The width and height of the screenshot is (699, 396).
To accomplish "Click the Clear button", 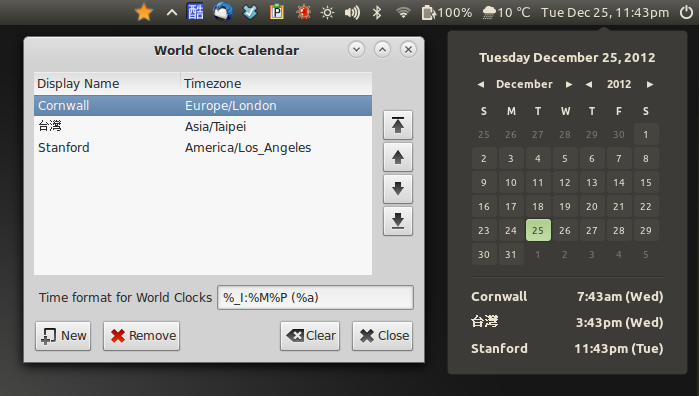I will coord(310,336).
